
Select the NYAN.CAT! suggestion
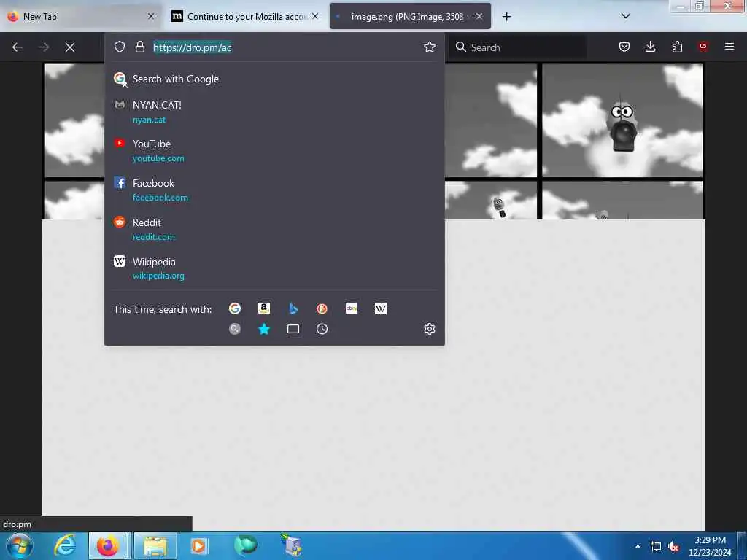pyautogui.click(x=274, y=112)
